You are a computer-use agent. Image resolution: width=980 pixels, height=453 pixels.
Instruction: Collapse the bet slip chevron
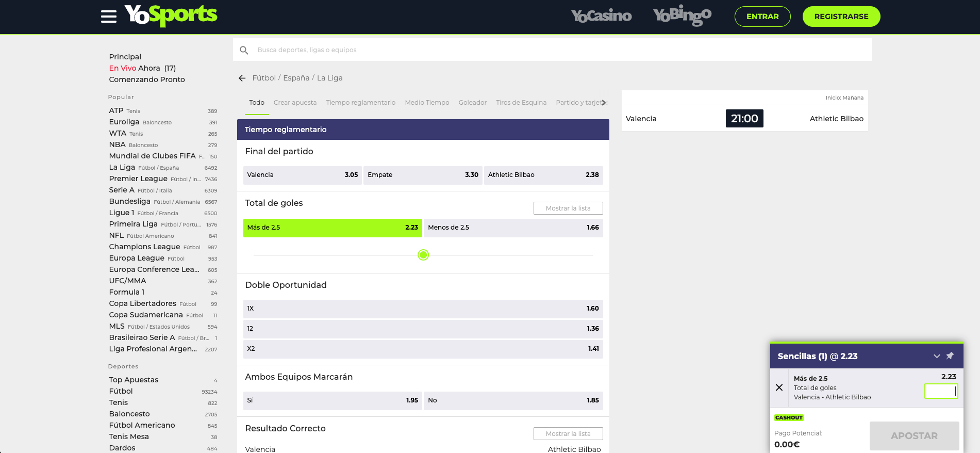pos(937,356)
